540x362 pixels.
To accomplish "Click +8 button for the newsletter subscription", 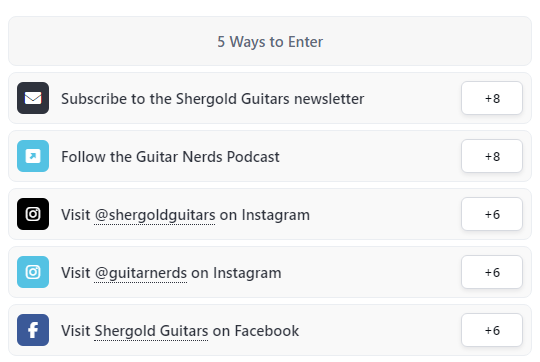I will (x=492, y=98).
